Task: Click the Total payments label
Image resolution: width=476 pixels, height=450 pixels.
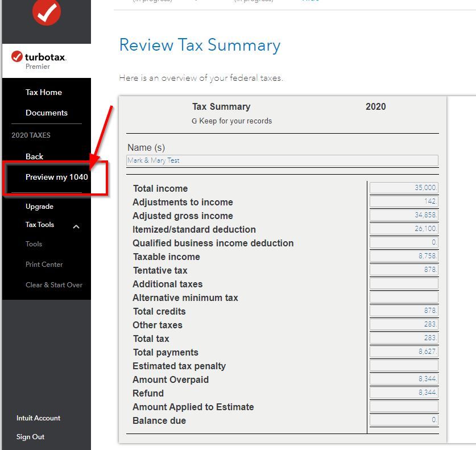Action: (x=165, y=353)
